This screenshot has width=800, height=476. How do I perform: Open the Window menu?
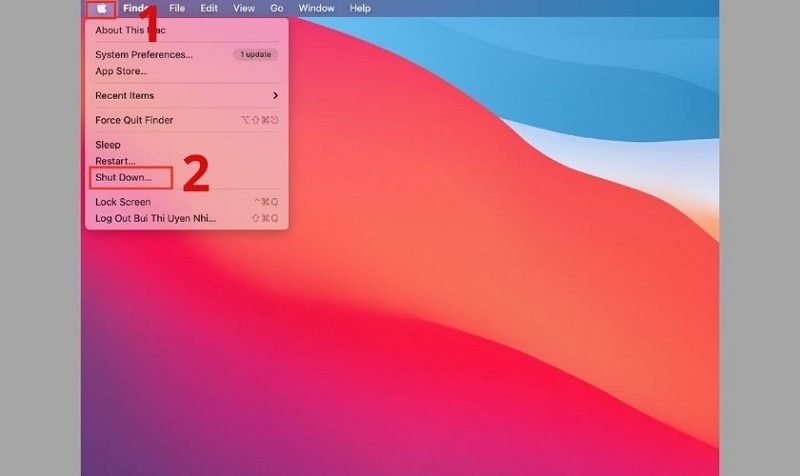tap(316, 8)
